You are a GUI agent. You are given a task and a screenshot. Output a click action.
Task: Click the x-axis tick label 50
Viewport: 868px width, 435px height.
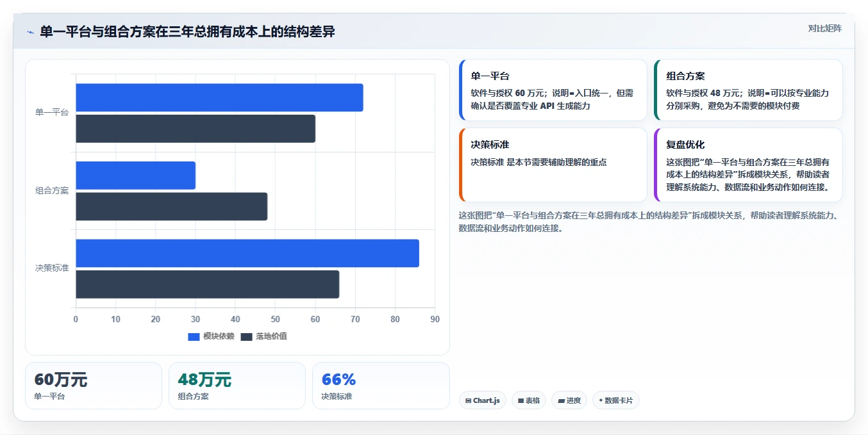click(x=276, y=320)
